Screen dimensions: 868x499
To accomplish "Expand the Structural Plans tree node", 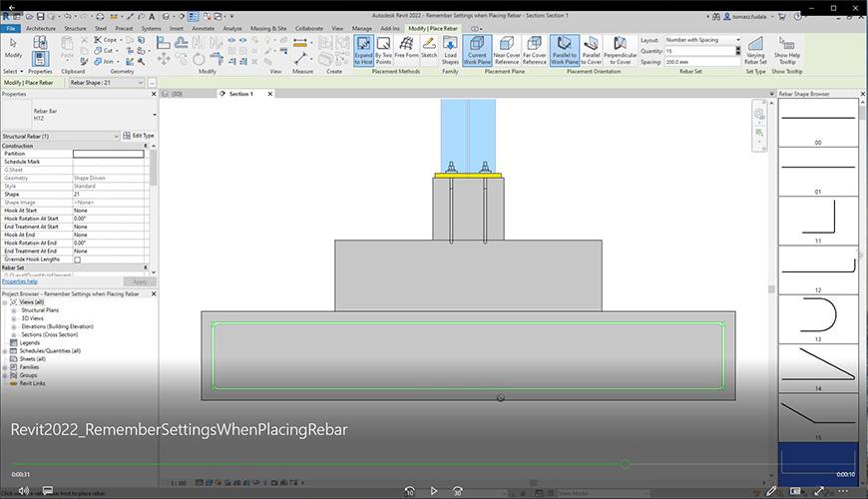I will coord(14,310).
